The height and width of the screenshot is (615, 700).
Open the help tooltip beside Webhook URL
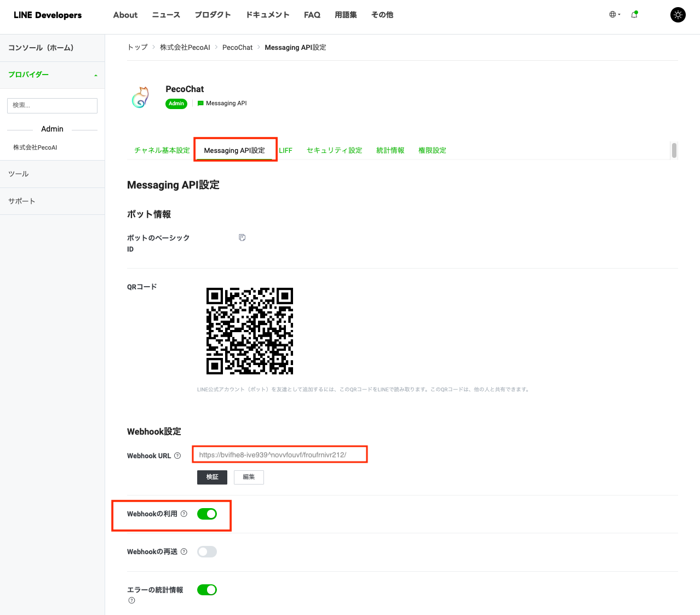pos(179,455)
